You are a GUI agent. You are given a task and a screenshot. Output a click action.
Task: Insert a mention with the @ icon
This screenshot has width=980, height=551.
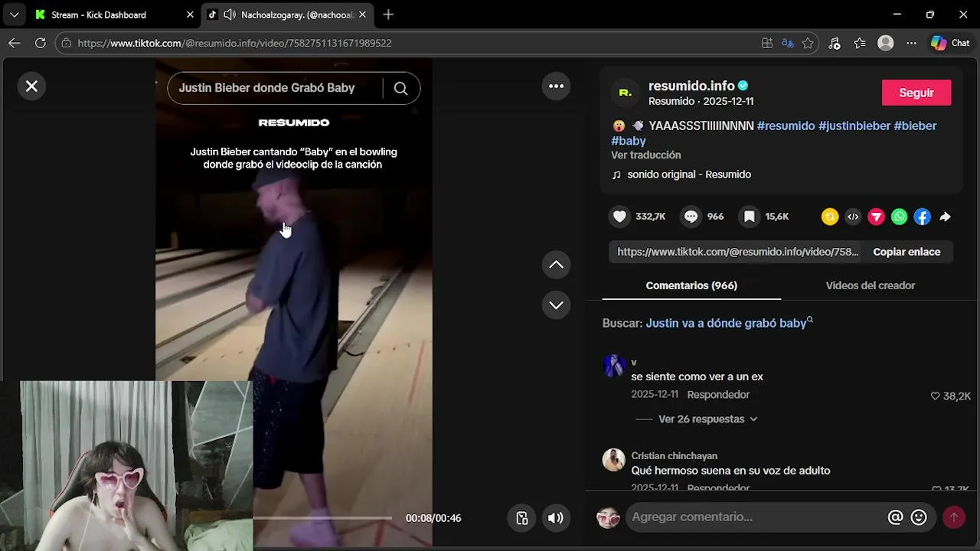coord(895,518)
